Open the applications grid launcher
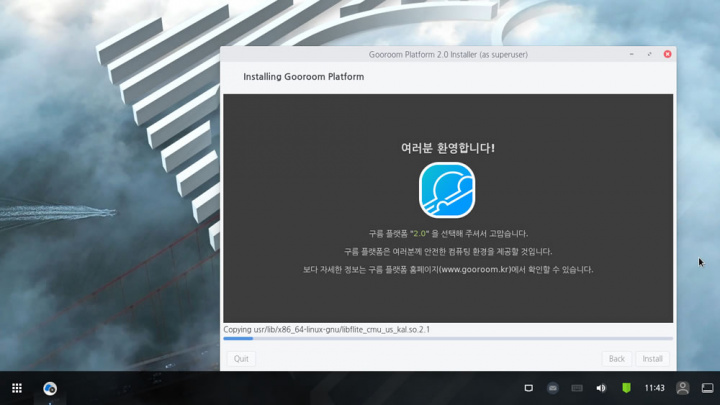 click(17, 388)
